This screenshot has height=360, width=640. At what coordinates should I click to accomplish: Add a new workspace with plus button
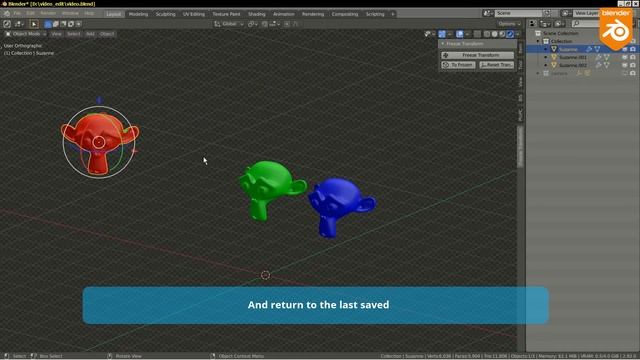(x=393, y=14)
